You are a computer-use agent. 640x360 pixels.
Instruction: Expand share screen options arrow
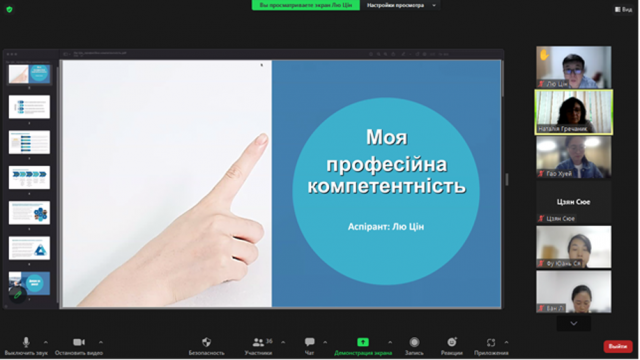point(390,342)
